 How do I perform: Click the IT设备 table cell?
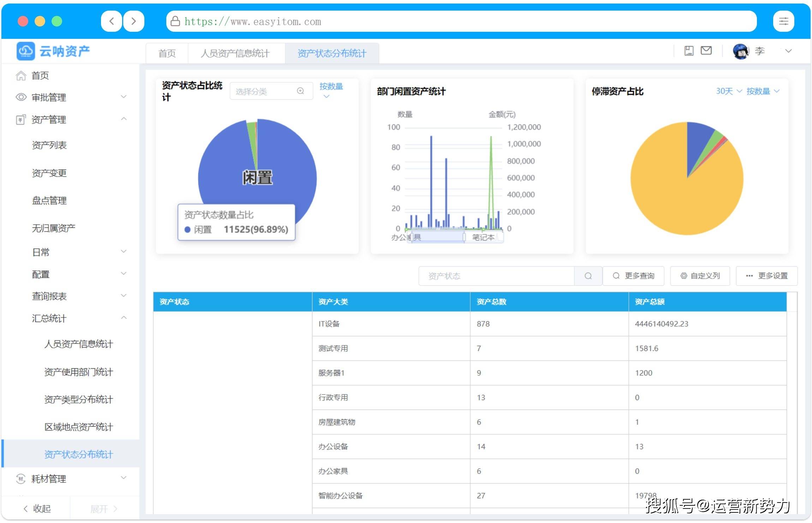point(391,324)
